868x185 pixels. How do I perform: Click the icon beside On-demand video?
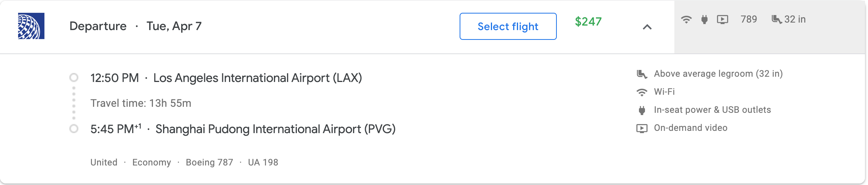coord(642,128)
